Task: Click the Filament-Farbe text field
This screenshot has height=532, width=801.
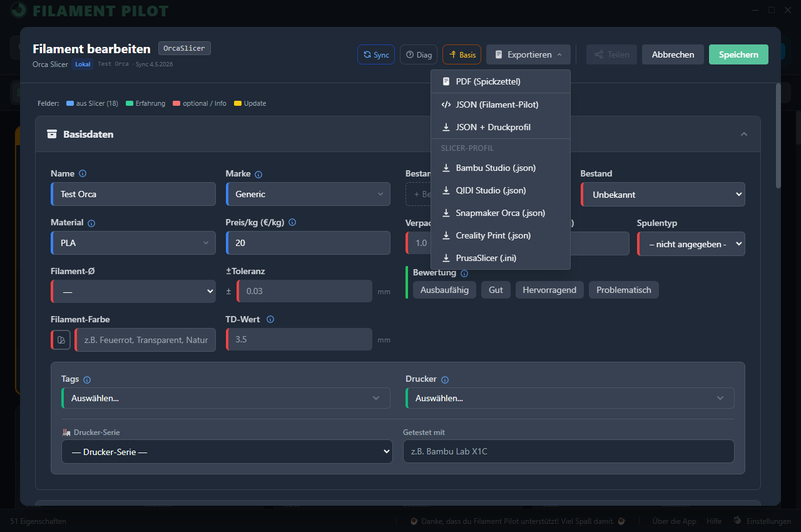Action: [x=145, y=340]
